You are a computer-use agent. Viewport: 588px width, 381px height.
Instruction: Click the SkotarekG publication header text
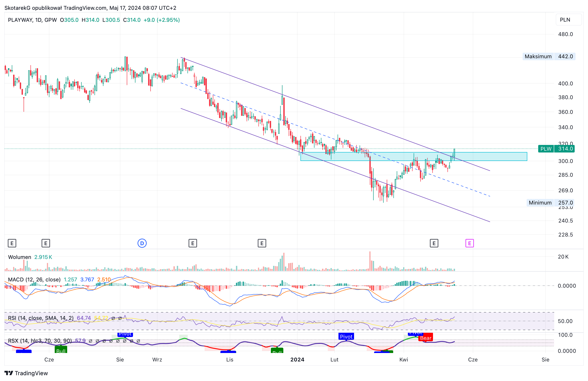[90, 8]
